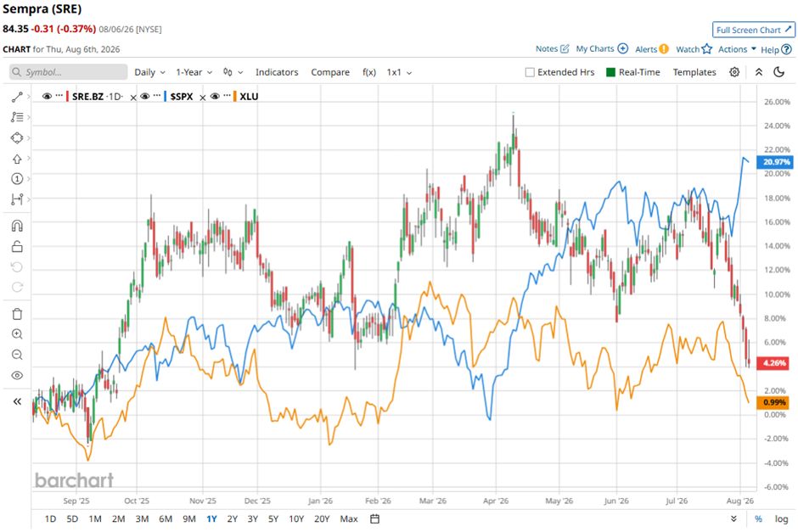Click the undo arrow icon

click(x=17, y=267)
